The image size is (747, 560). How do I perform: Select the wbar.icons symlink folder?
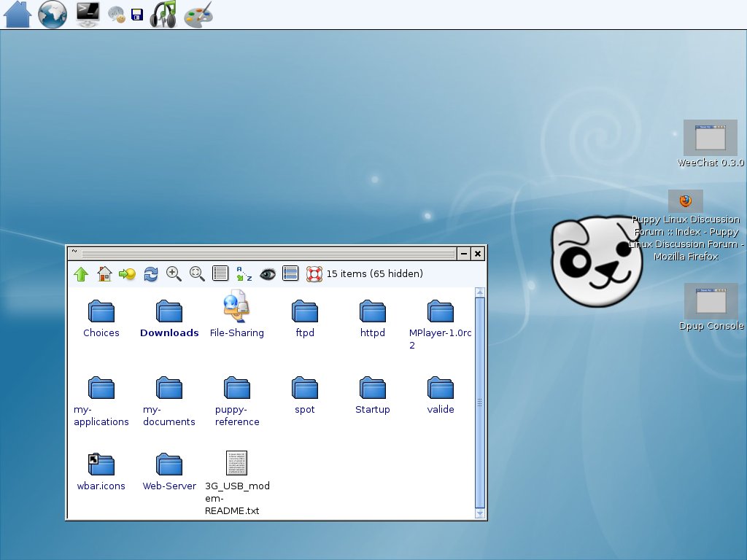(101, 472)
